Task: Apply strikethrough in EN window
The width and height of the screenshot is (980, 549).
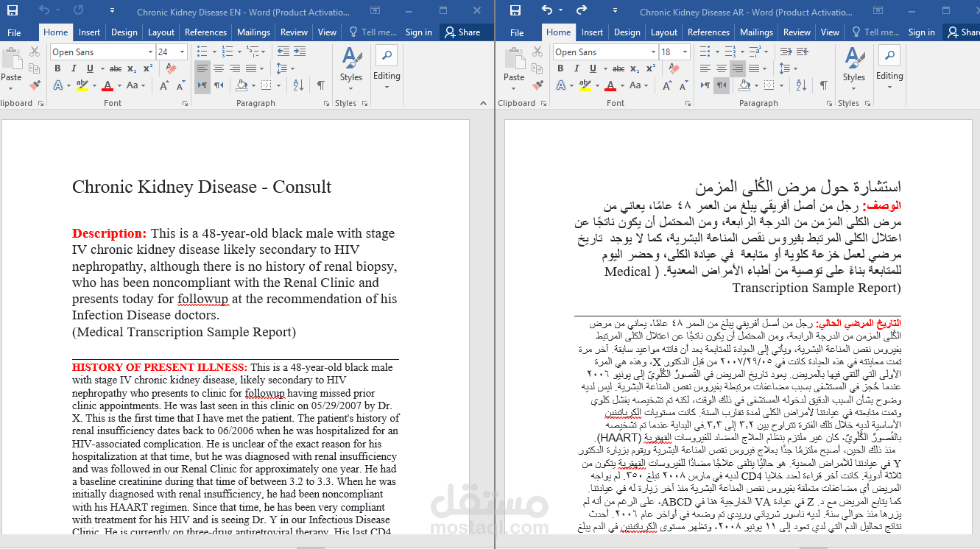Action: click(x=116, y=68)
